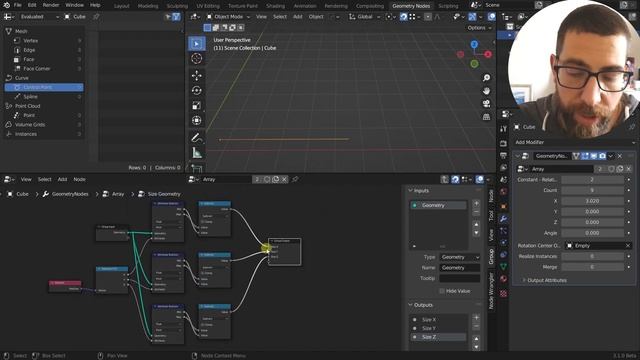Collapse the Outputs panel
Image resolution: width=640 pixels, height=360 pixels.
coord(410,305)
